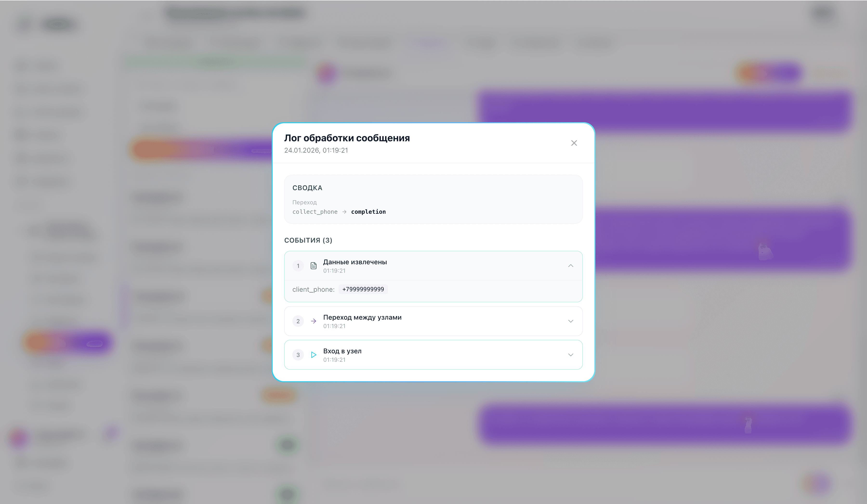Expand the Вход в узел chevron
This screenshot has height=504, width=867.
point(571,355)
